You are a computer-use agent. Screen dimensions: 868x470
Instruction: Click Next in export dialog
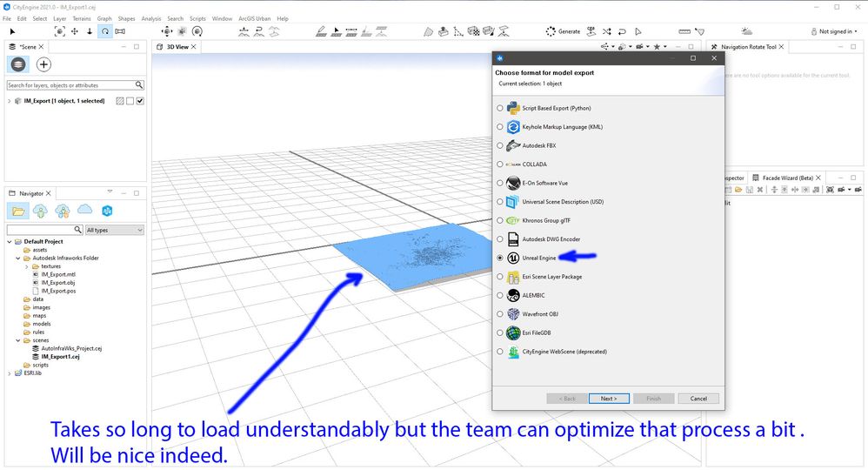(x=608, y=399)
